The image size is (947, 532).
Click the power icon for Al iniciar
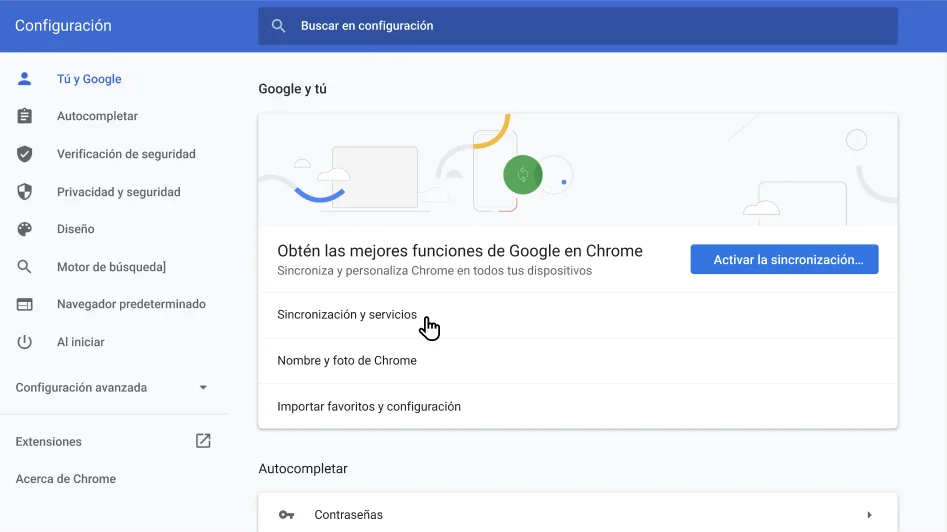[25, 342]
